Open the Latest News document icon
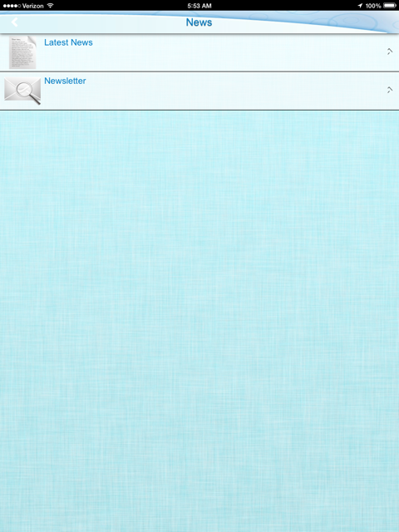 (22, 52)
